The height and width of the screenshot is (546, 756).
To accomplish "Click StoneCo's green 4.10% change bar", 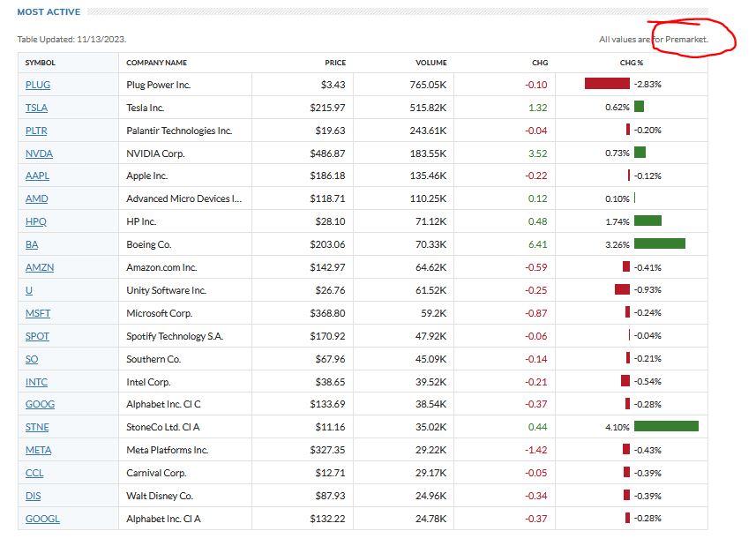I will 666,427.
